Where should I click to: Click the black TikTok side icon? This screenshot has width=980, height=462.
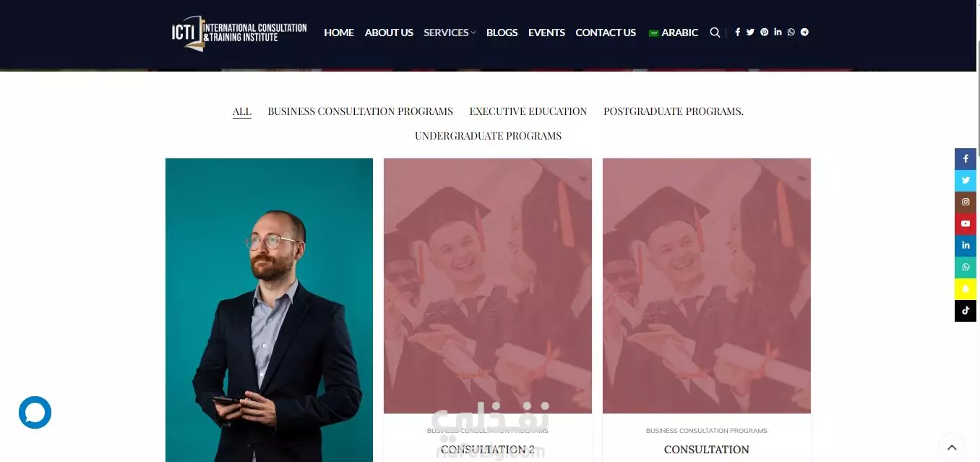[966, 310]
